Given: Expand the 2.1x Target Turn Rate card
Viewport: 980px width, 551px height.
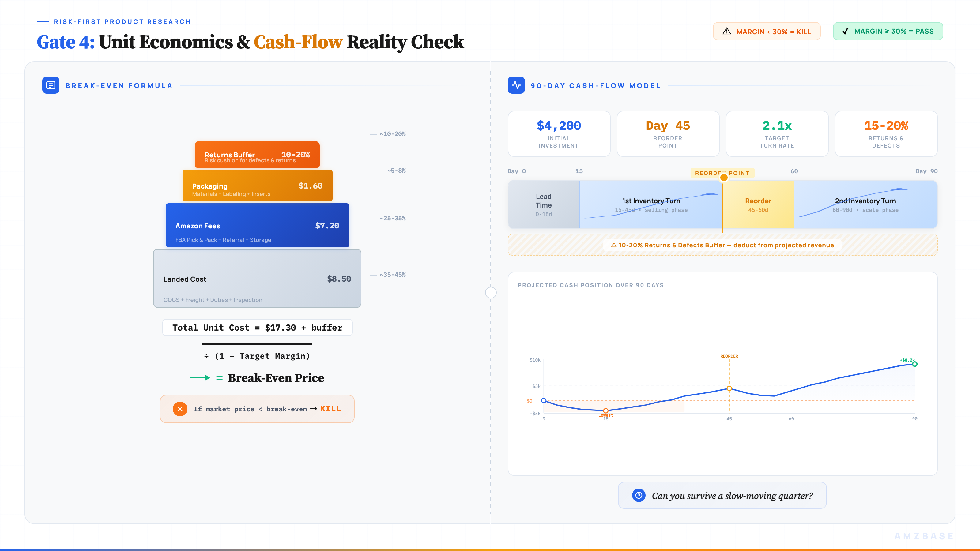Looking at the screenshot, I should 777,134.
